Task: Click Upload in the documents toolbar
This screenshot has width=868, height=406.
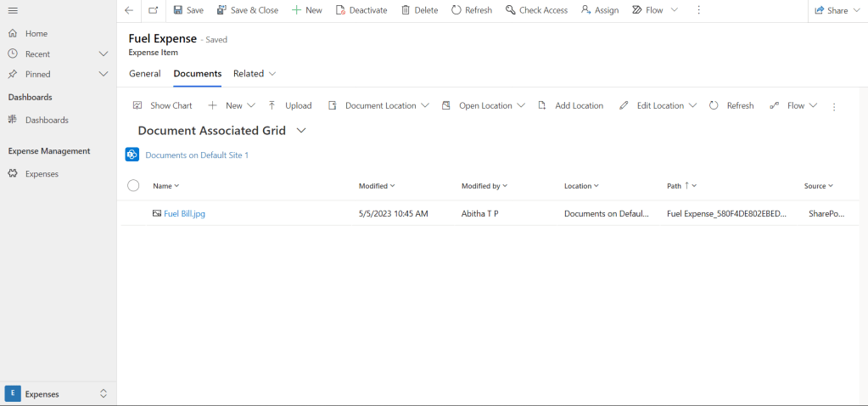Action: (290, 105)
